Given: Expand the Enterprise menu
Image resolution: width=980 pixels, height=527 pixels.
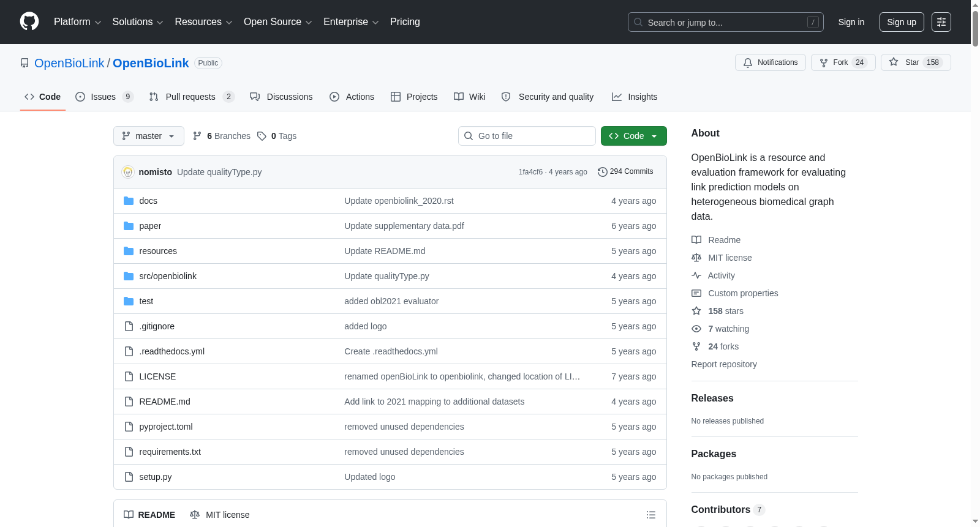Looking at the screenshot, I should pyautogui.click(x=351, y=22).
